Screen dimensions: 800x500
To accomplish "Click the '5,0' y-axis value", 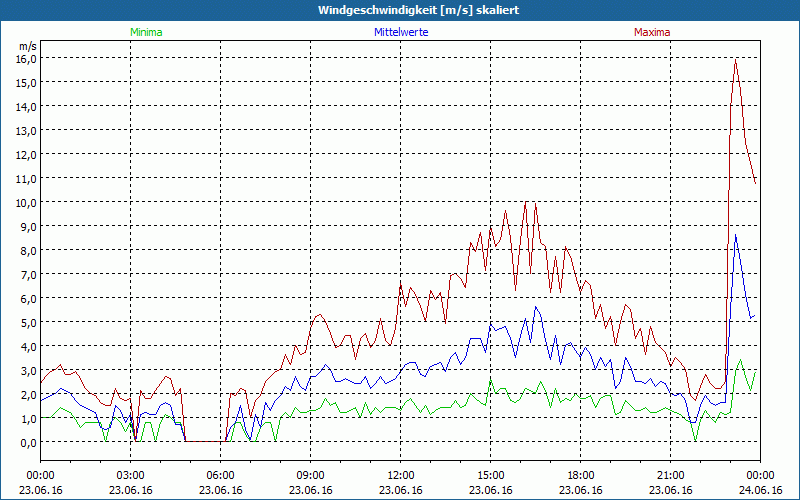I will click(x=30, y=322).
